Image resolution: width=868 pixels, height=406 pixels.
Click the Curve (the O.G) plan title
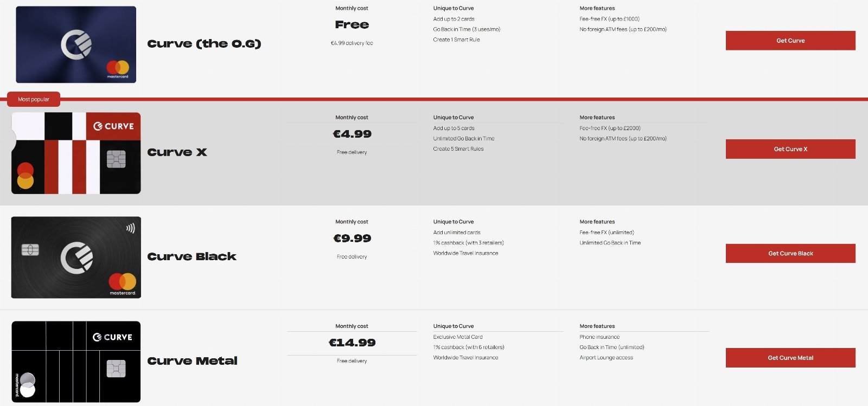point(204,44)
